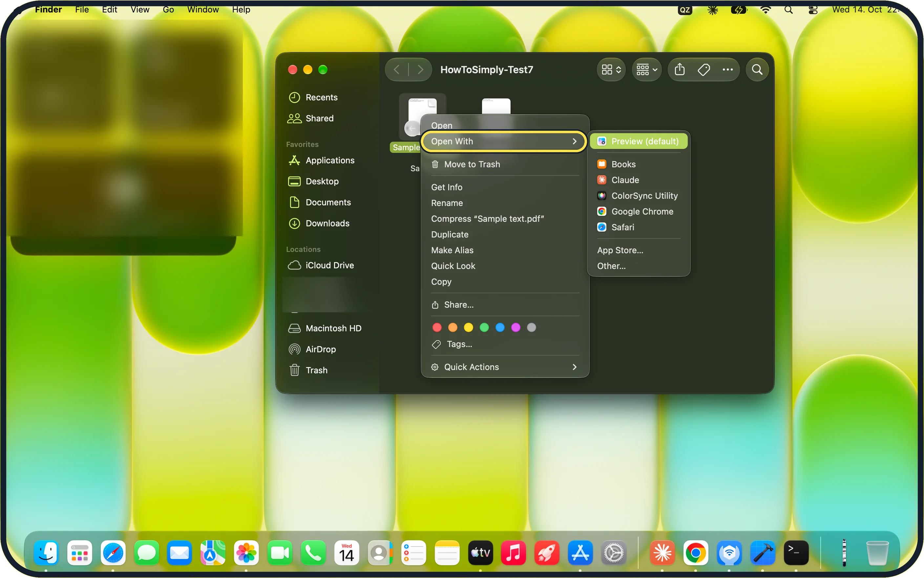Click the Tags toolbar icon in Finder
The width and height of the screenshot is (924, 578).
tap(703, 70)
